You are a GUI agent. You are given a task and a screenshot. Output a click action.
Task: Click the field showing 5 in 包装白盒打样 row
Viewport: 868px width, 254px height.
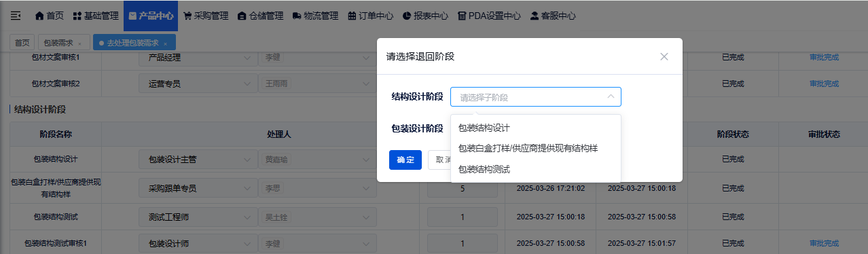tap(463, 188)
